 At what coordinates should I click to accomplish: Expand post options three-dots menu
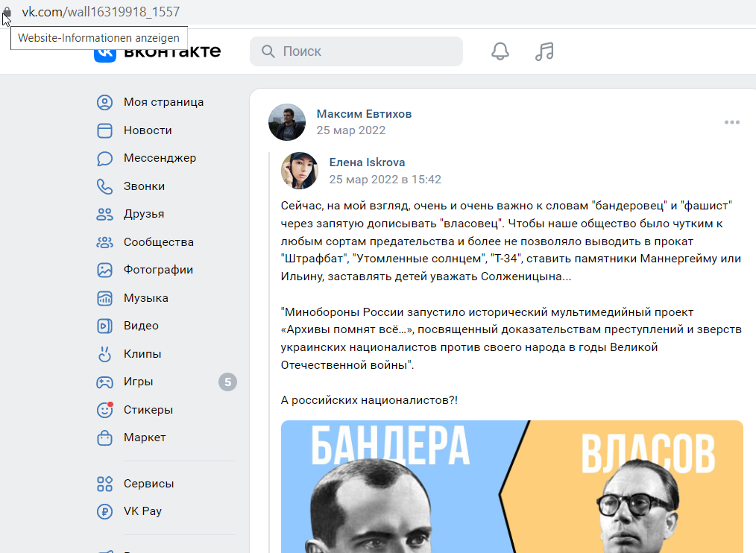click(x=732, y=122)
